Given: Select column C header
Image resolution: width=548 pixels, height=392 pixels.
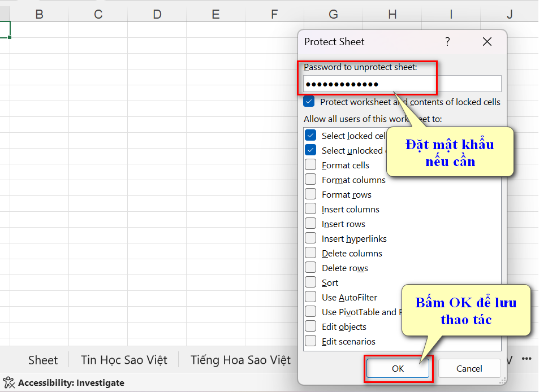Looking at the screenshot, I should click(98, 14).
